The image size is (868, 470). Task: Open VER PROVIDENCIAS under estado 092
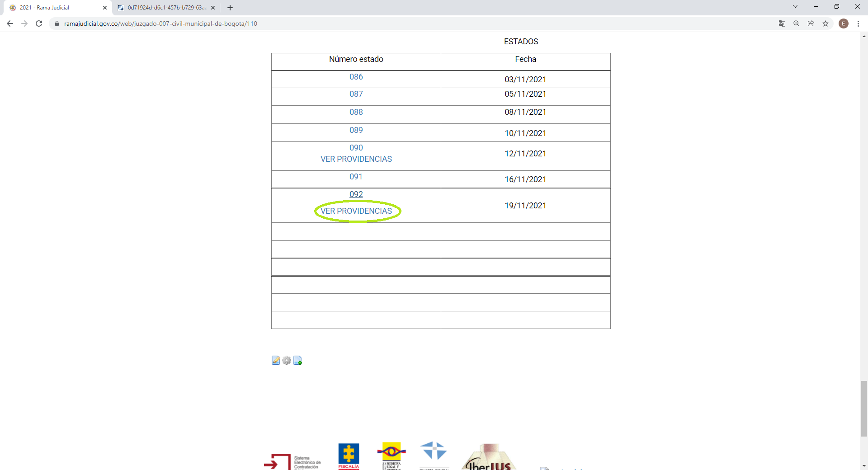[356, 211]
